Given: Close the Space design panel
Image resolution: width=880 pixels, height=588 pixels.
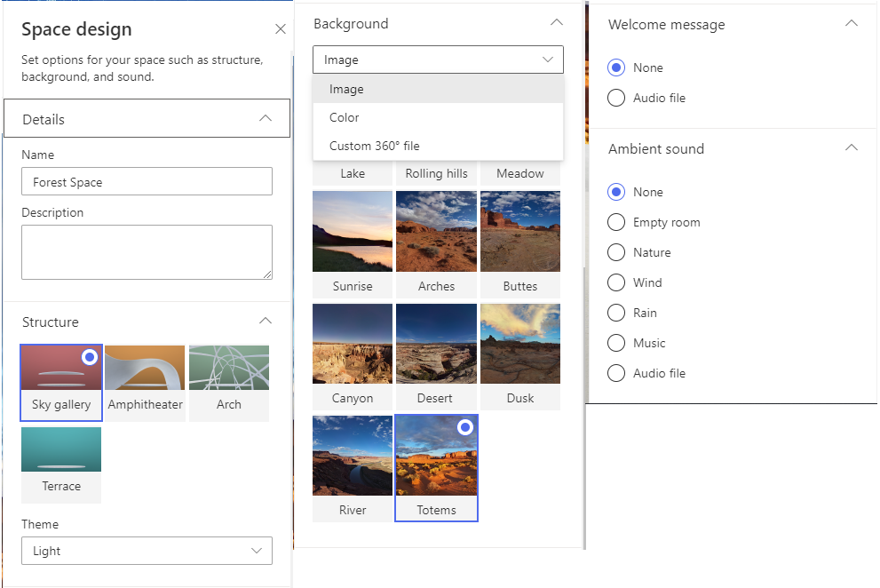Looking at the screenshot, I should click(x=280, y=28).
